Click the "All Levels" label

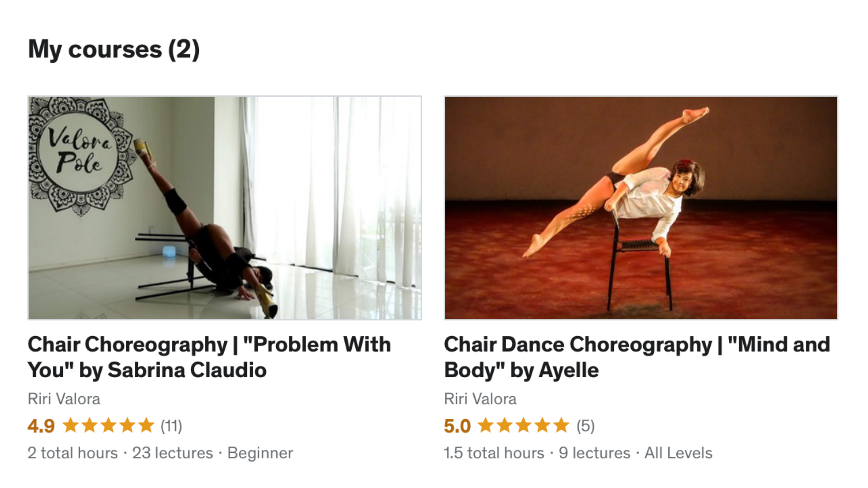click(x=678, y=453)
